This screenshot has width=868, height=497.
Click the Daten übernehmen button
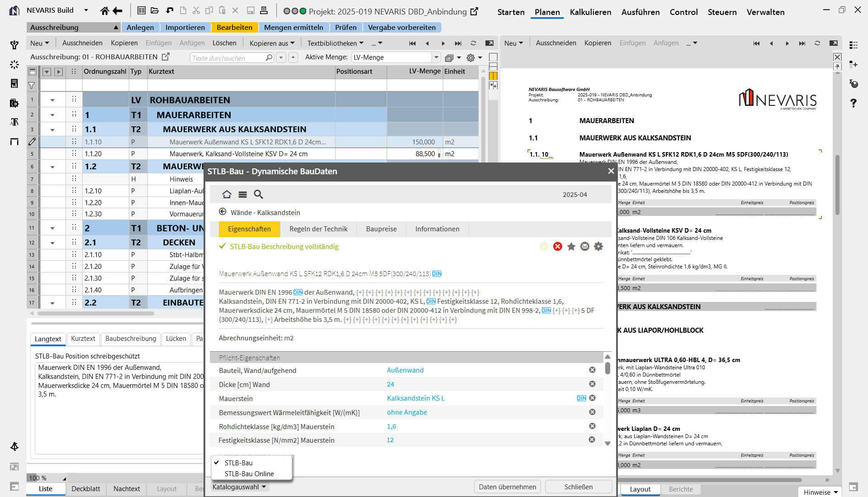507,487
